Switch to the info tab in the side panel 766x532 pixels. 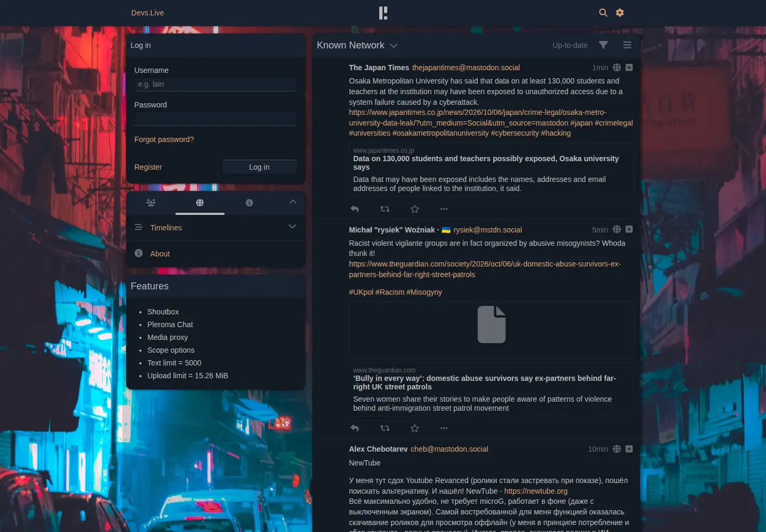pos(249,203)
